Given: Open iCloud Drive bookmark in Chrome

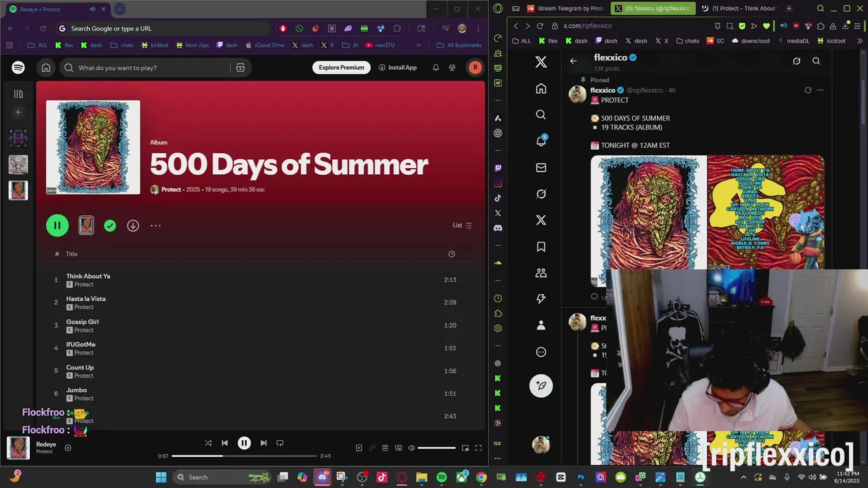Looking at the screenshot, I should (264, 45).
